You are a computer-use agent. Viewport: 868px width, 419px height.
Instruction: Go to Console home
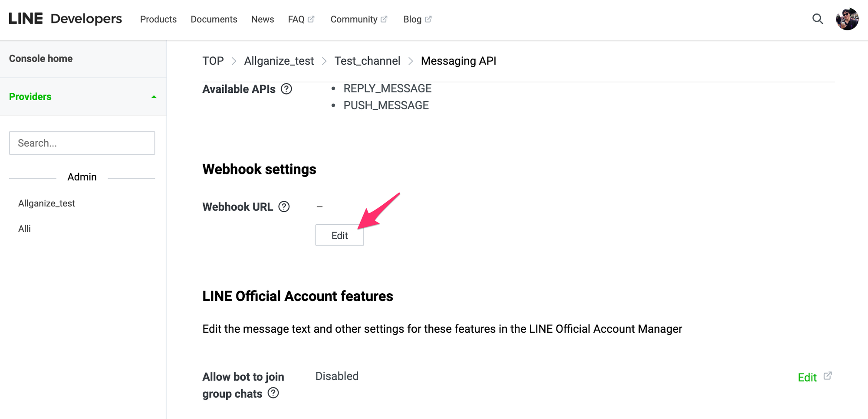41,59
